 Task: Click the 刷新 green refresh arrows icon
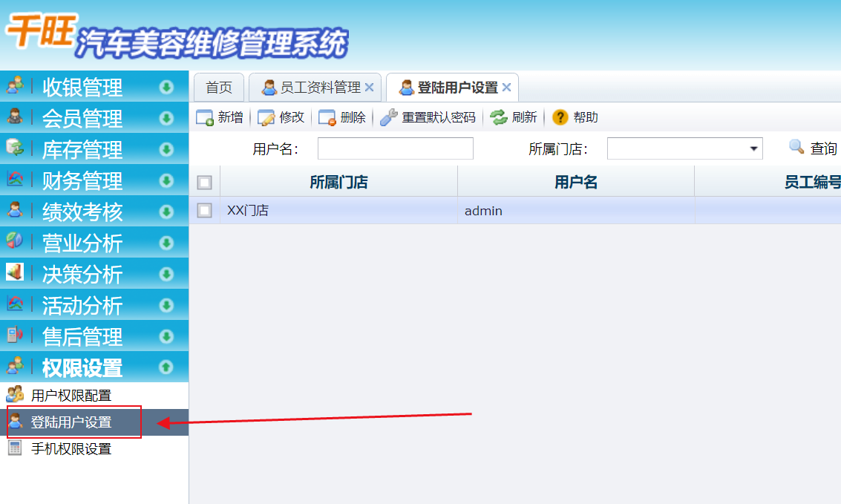499,117
